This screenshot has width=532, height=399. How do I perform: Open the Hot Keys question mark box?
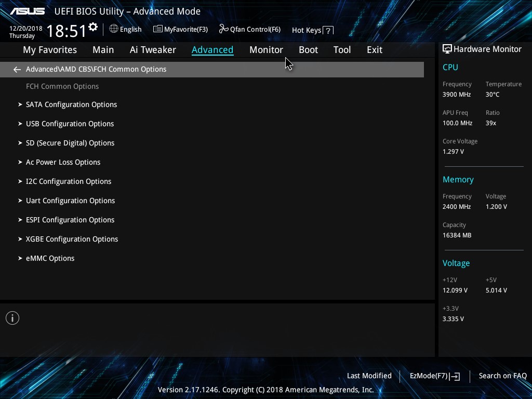pyautogui.click(x=328, y=31)
